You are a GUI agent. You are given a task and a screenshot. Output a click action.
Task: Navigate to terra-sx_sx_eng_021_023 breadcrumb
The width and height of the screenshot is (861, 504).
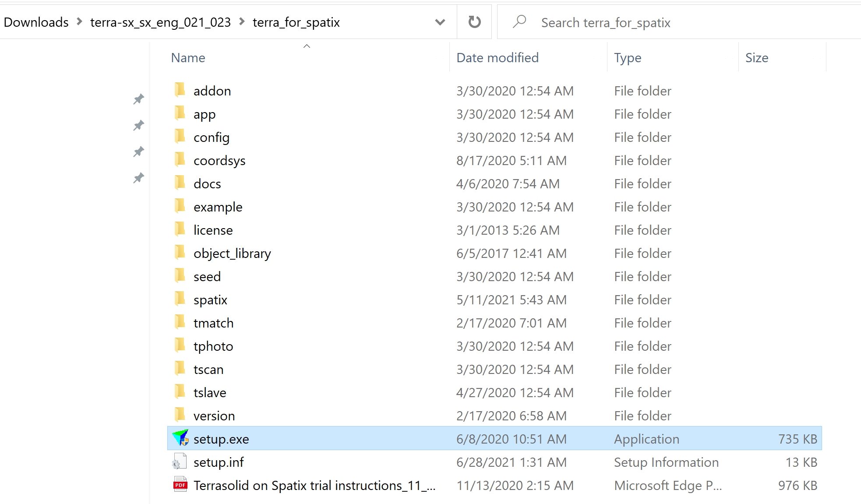(160, 22)
